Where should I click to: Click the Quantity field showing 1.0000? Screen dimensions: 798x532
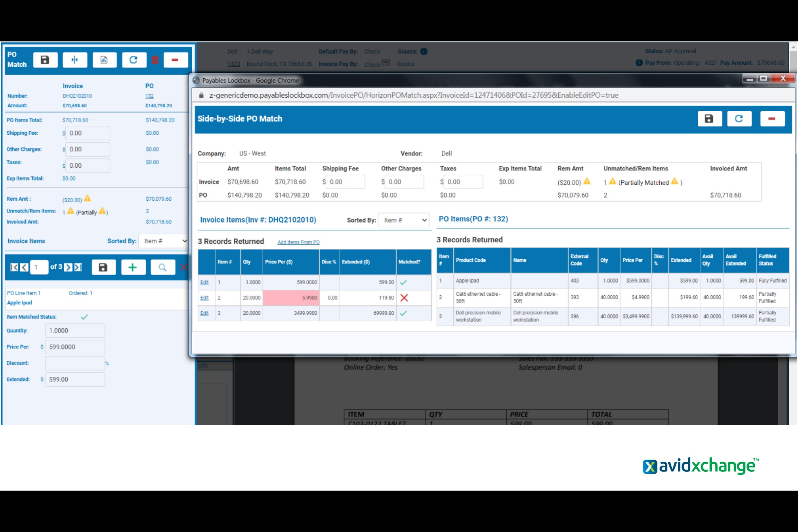75,330
